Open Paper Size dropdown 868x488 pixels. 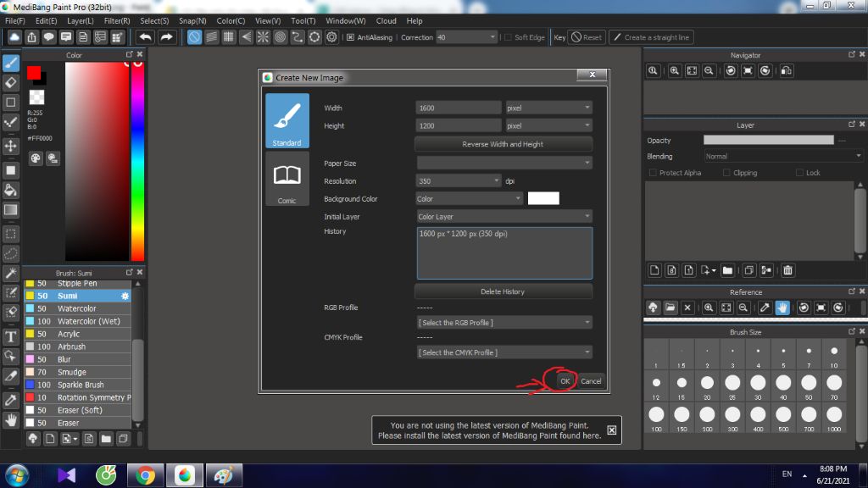504,164
